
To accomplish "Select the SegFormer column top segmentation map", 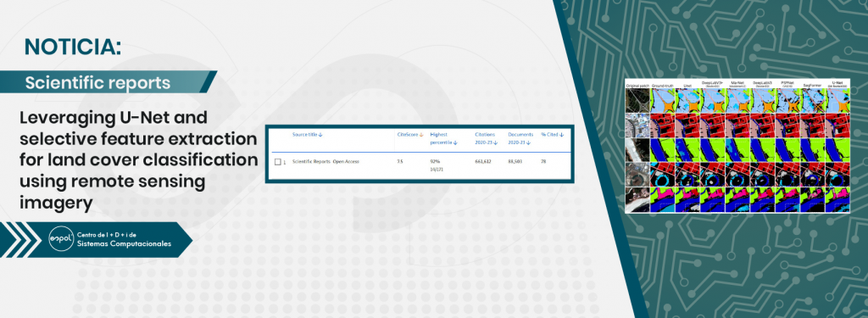I will point(813,100).
